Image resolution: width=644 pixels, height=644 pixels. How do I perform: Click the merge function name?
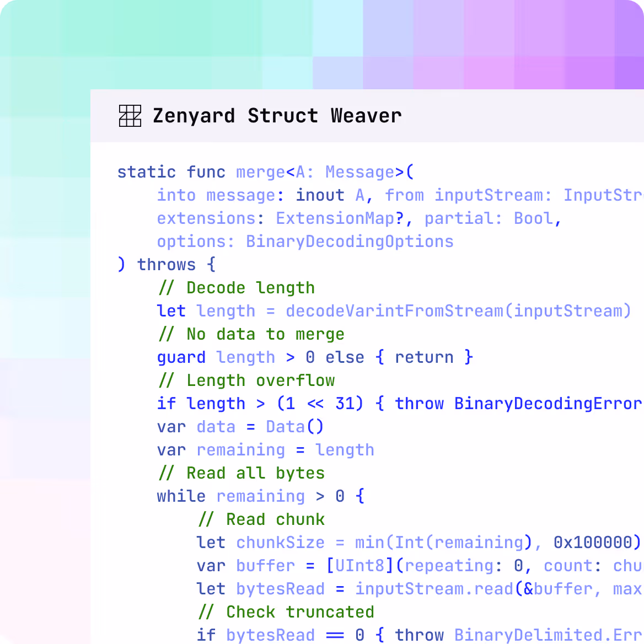click(259, 172)
